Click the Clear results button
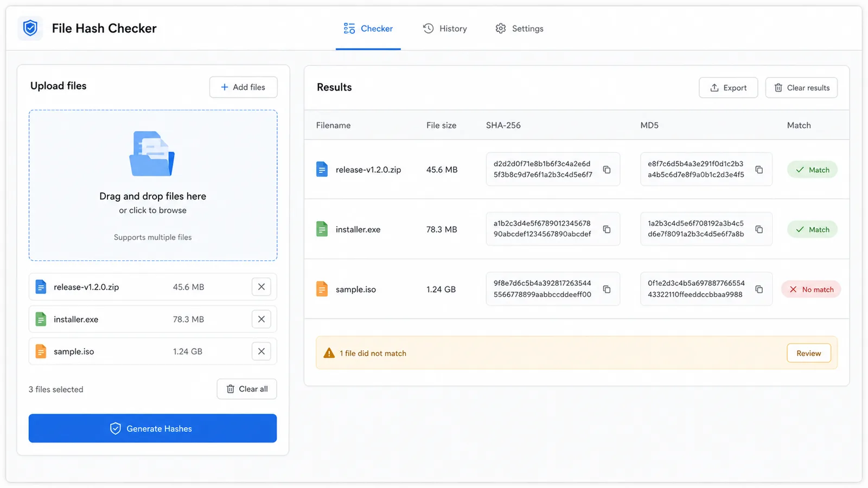Viewport: 868px width, 488px height. click(801, 88)
